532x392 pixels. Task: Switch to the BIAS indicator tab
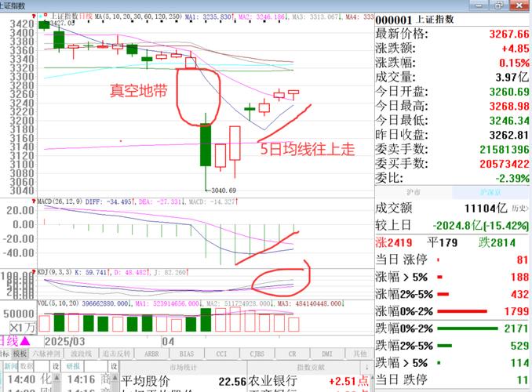187,354
